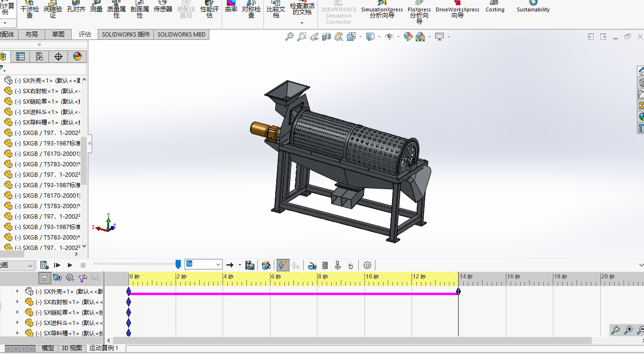Switch to the 布局 tab

pos(32,34)
